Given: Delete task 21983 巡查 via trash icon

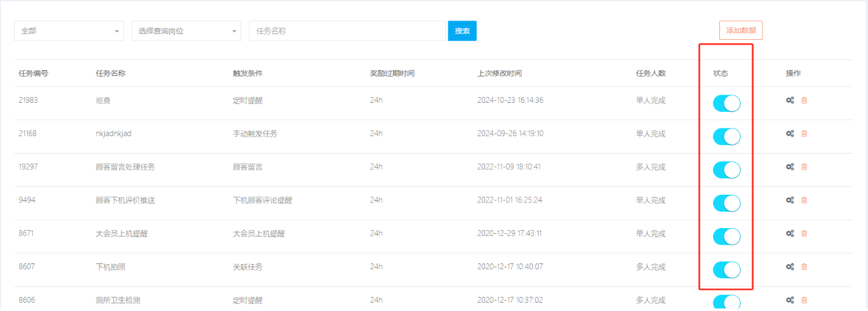Looking at the screenshot, I should [804, 100].
